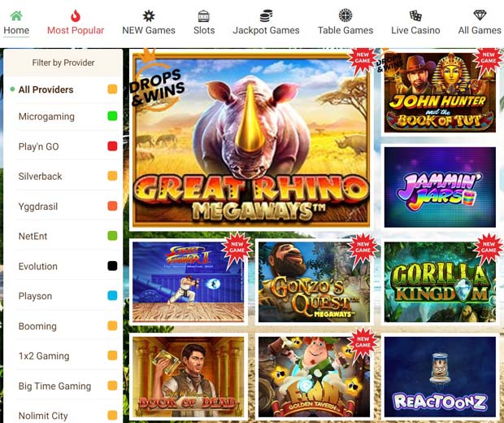Click New Game badge on John Hunter
The height and width of the screenshot is (423, 504).
tap(489, 60)
